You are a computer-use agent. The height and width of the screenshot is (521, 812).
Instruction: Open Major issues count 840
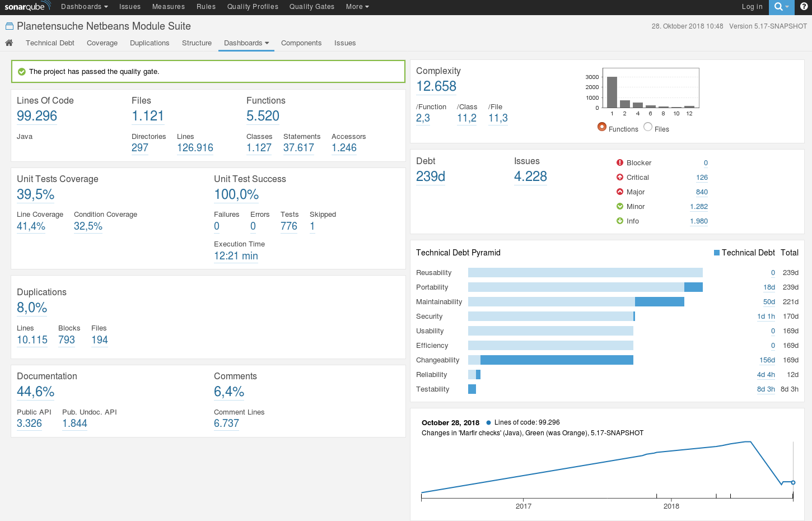coord(702,192)
